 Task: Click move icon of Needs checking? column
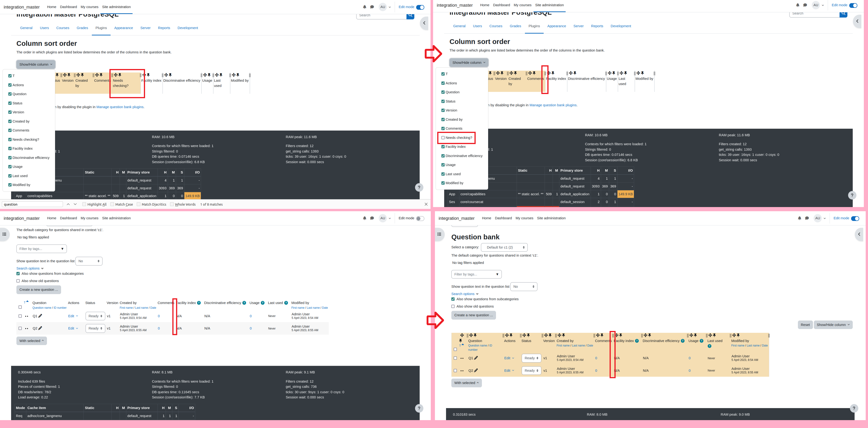116,75
